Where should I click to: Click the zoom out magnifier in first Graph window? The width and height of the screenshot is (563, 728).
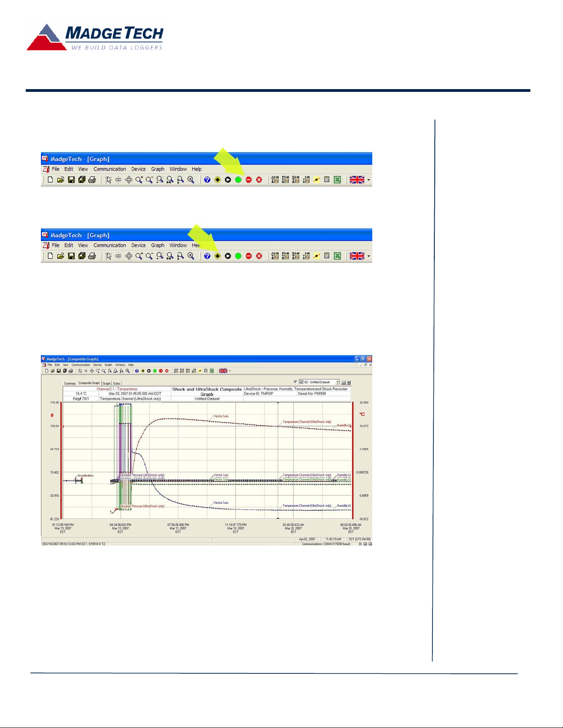tap(149, 180)
